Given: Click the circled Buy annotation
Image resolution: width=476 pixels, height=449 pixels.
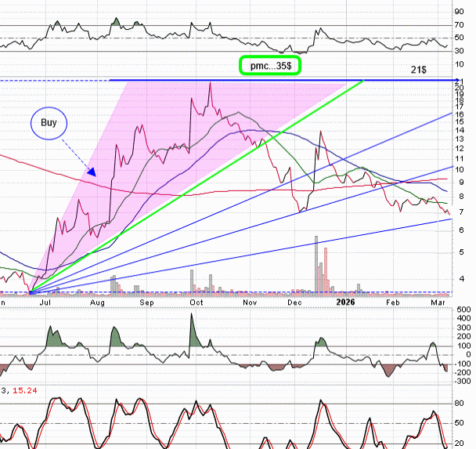Looking at the screenshot, I should pos(50,124).
